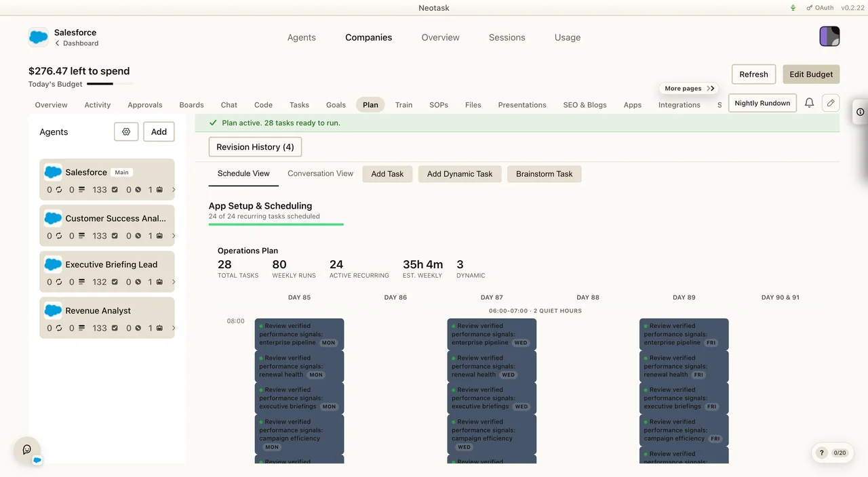Screen dimensions: 868x477
Task: Click the 0/20 counter badge
Action: coord(840,453)
